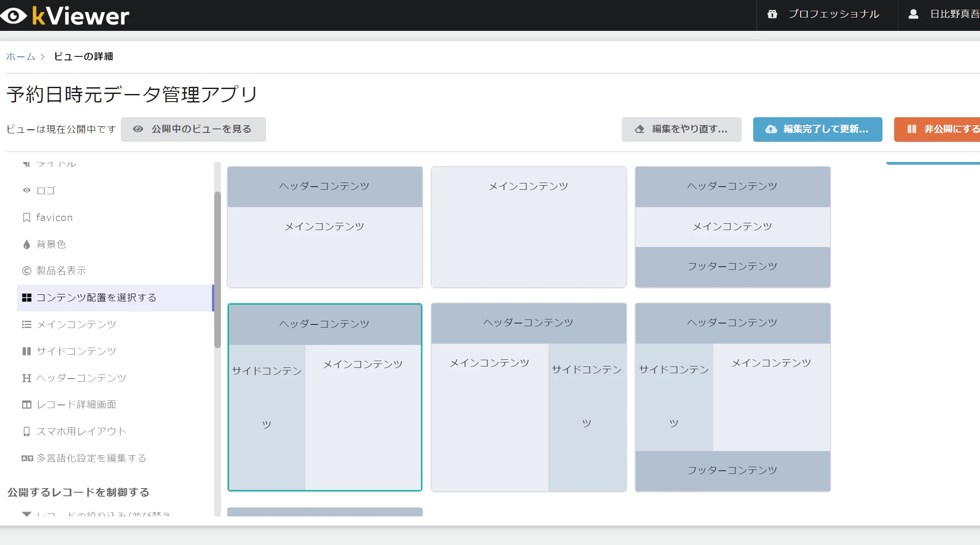The image size is (980, 545).
Task: Click the droplet icon for 背景色
Action: point(27,244)
